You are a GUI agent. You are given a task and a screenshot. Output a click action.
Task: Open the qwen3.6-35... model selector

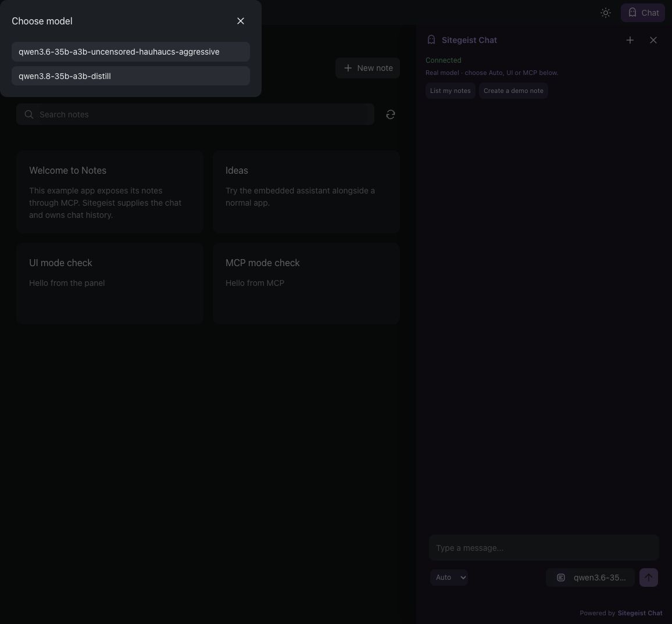[x=591, y=578]
